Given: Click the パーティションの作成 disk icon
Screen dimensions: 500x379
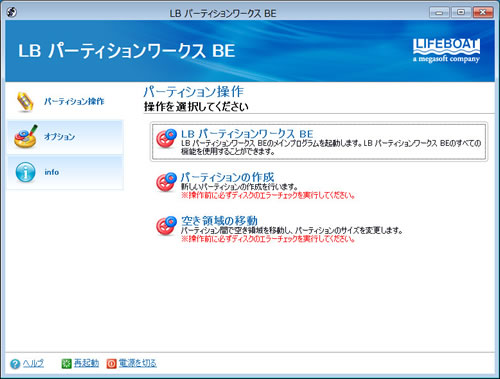Looking at the screenshot, I should tap(166, 182).
